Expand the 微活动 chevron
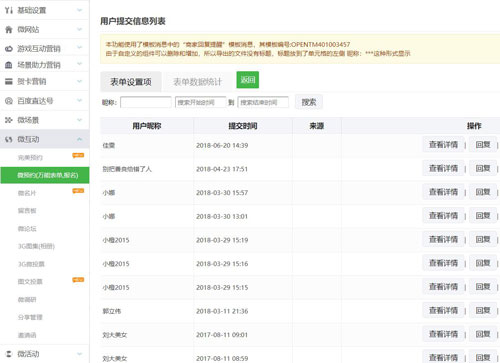Viewport: 500px width, 363px height. (79, 354)
